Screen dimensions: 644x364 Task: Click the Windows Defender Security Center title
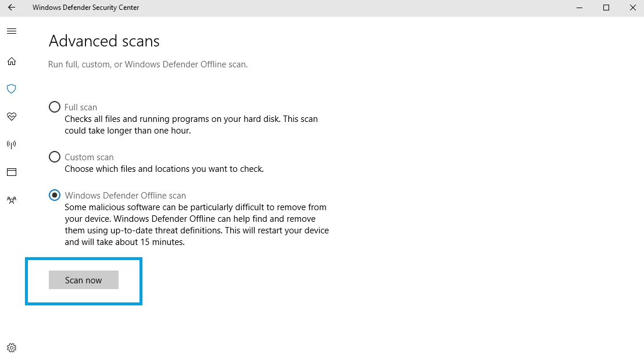tap(86, 8)
